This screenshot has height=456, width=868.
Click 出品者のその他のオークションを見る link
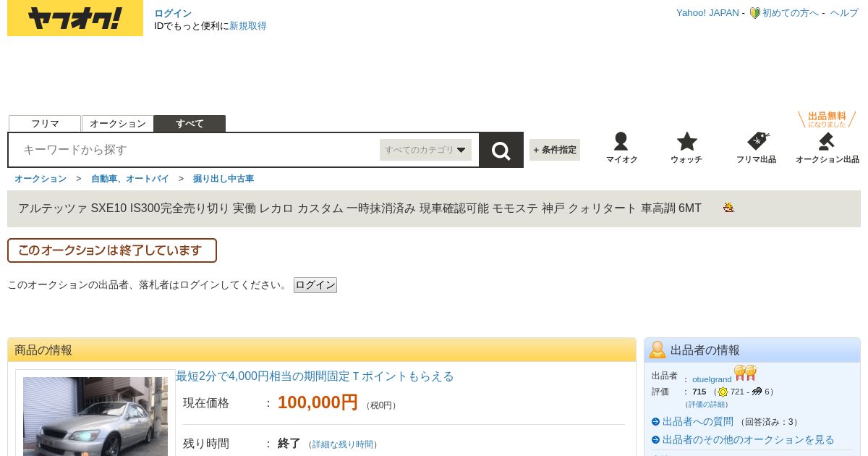coord(749,439)
